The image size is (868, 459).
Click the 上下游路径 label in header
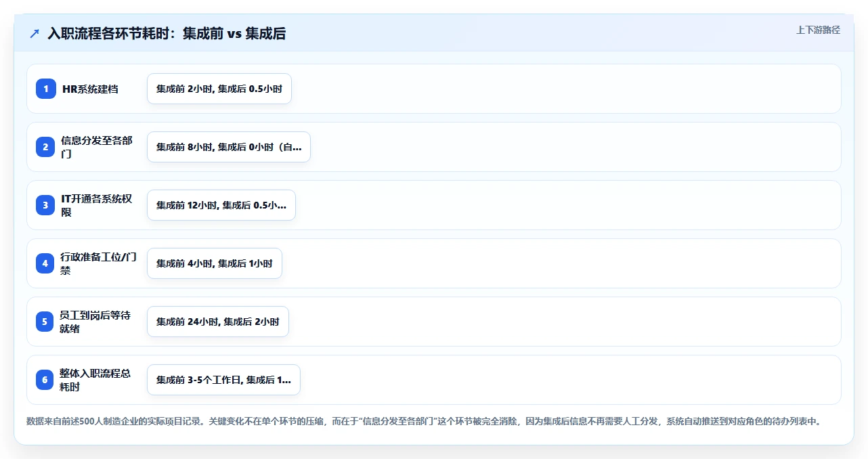coord(818,30)
